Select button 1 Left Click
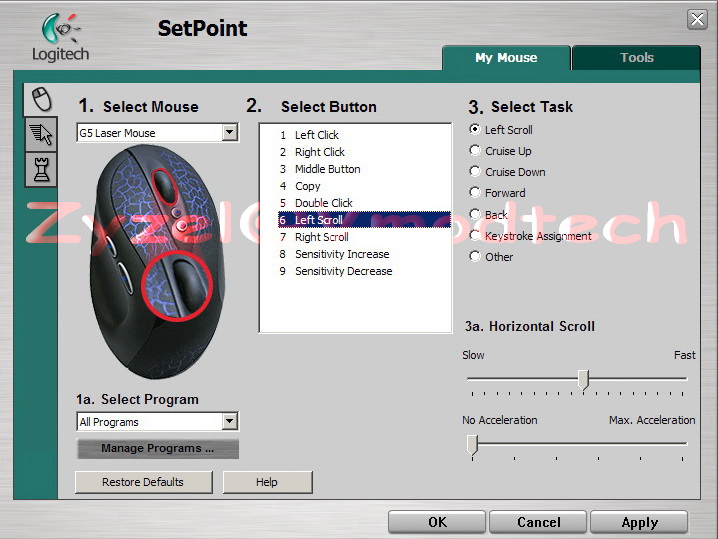Image resolution: width=718 pixels, height=539 pixels. [364, 135]
